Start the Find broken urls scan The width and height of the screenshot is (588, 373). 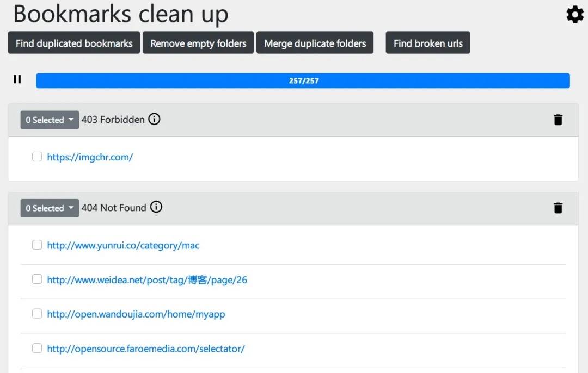tap(428, 43)
